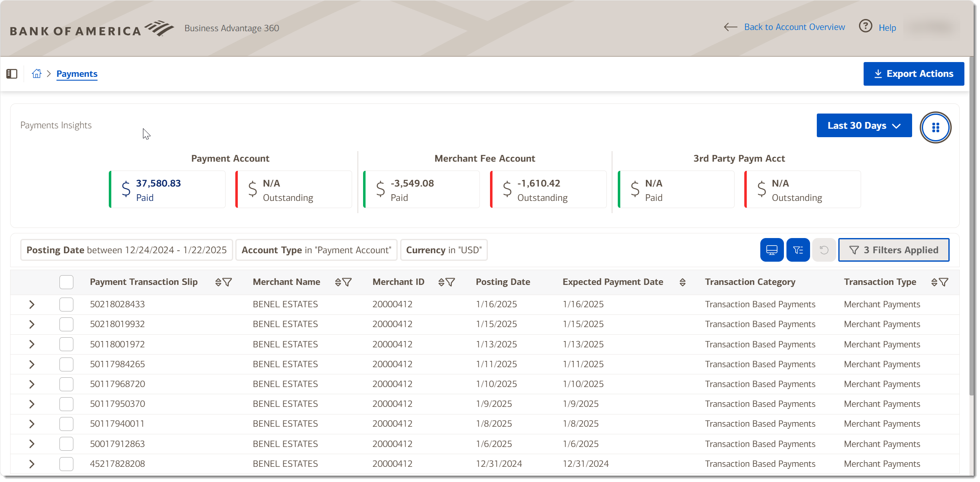Viewport: 980px width, 482px height.
Task: Expand row for slip 50218028433
Action: (32, 304)
